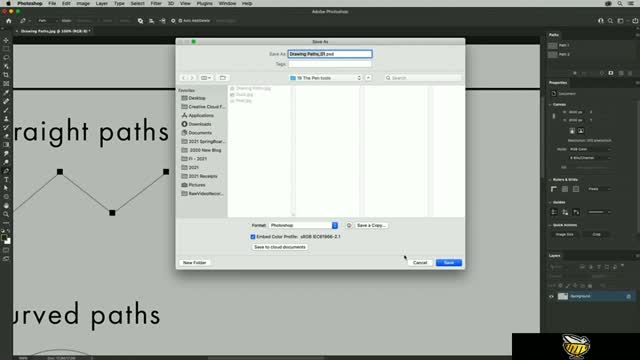Click the foreground color swatch in toolbar

coord(4,238)
